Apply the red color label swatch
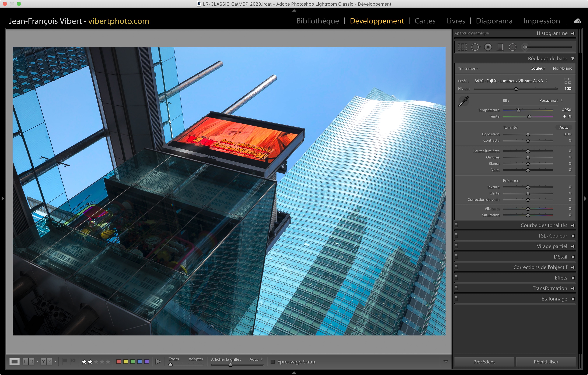The height and width of the screenshot is (375, 588). click(x=119, y=361)
